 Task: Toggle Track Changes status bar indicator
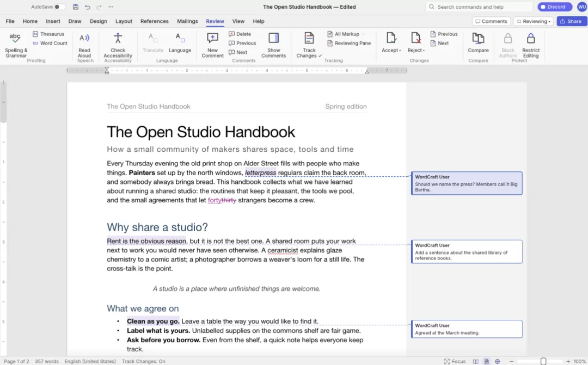tap(143, 361)
